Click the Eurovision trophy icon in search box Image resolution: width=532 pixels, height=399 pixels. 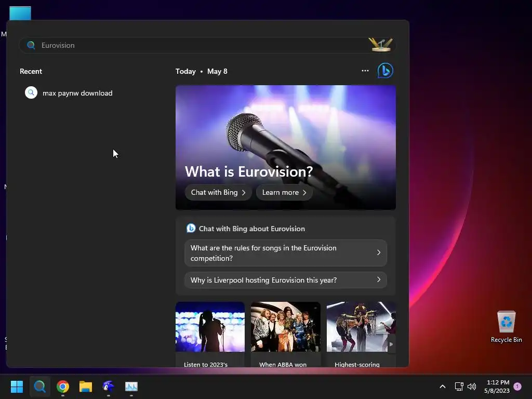380,45
